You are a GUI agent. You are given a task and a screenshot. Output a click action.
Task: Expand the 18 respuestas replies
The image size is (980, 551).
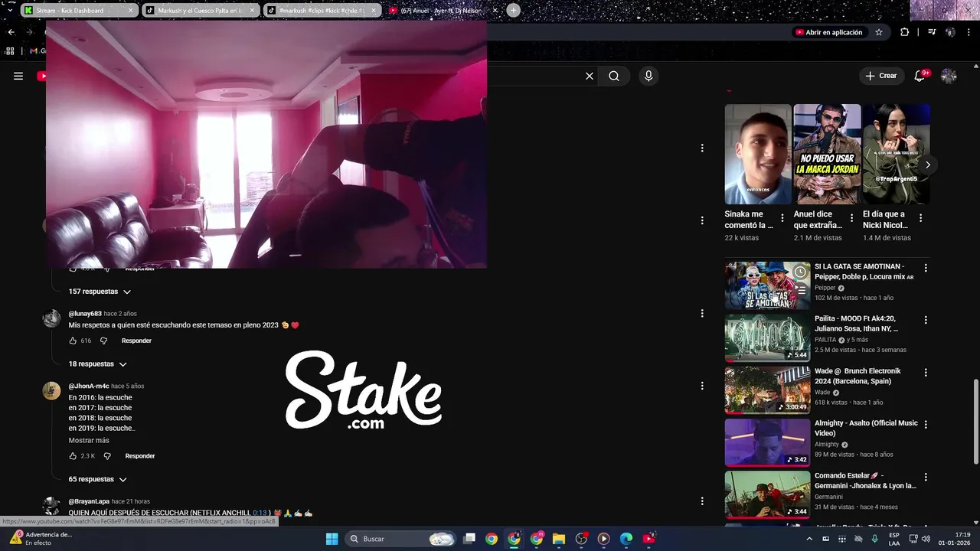[x=97, y=364]
